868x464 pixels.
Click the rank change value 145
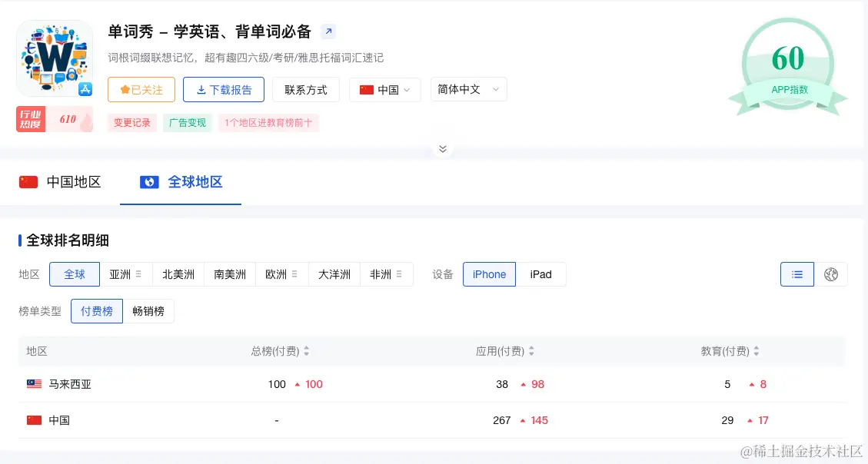[539, 420]
